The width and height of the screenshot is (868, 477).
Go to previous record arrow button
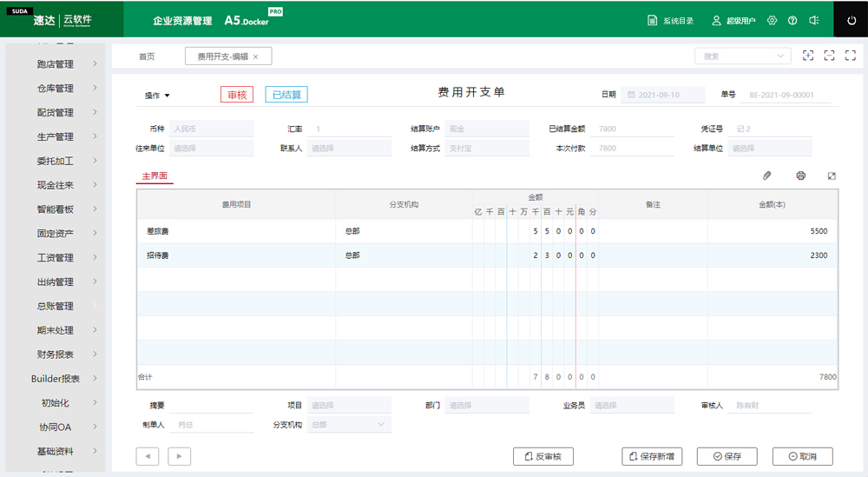click(x=148, y=456)
